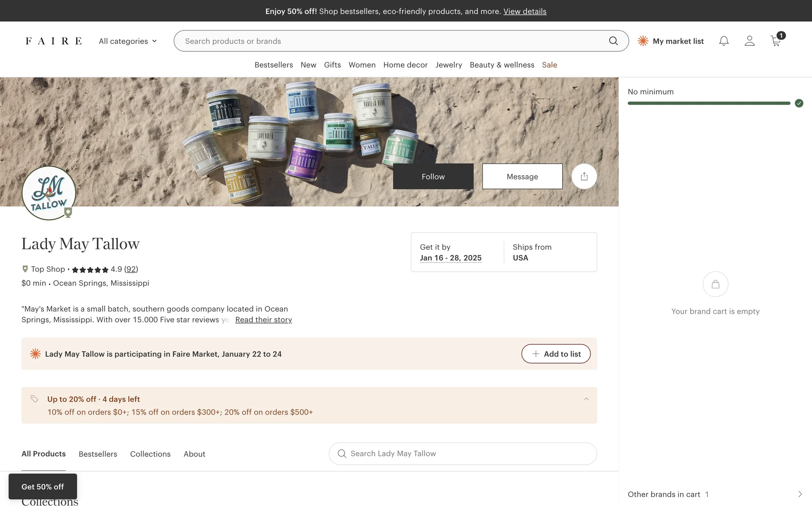Image resolution: width=812 pixels, height=508 pixels.
Task: Click the share brand icon
Action: click(584, 177)
